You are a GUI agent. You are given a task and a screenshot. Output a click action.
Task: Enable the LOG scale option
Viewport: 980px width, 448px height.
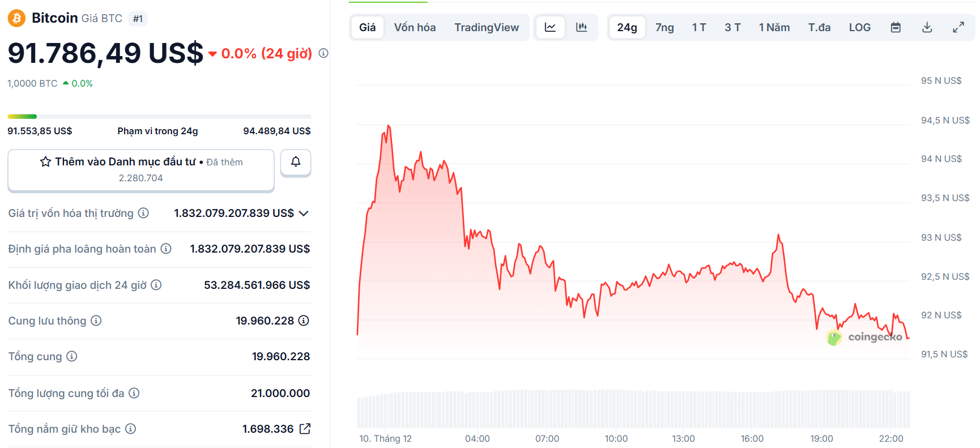[x=859, y=27]
